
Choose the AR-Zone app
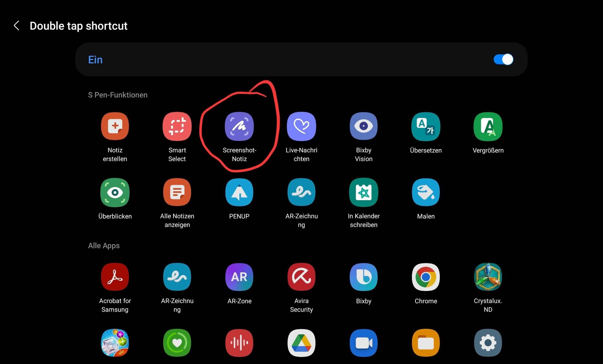[239, 277]
